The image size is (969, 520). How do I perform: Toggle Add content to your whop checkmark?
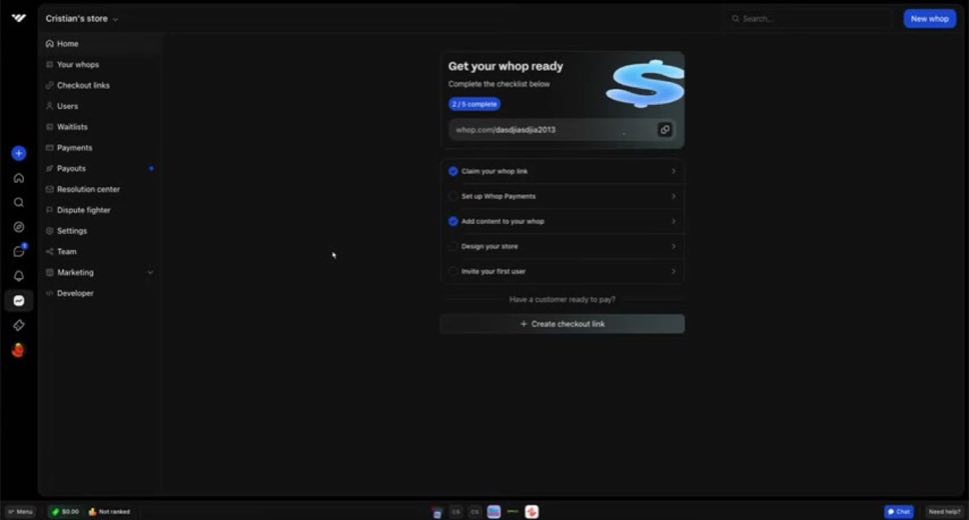point(453,221)
